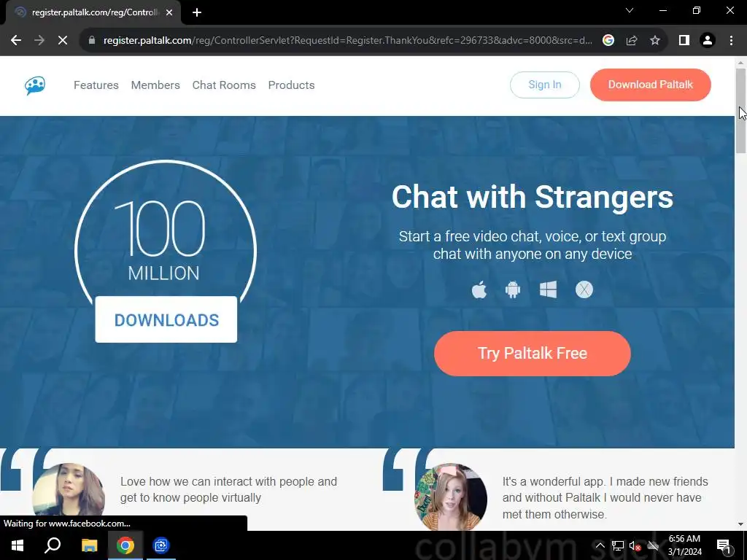Open a new browser tab

[x=197, y=12]
